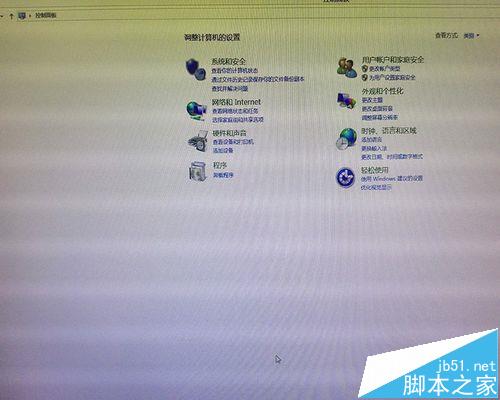Click 优化视觉显示 link
Image resolution: width=500 pixels, height=400 pixels.
[376, 187]
